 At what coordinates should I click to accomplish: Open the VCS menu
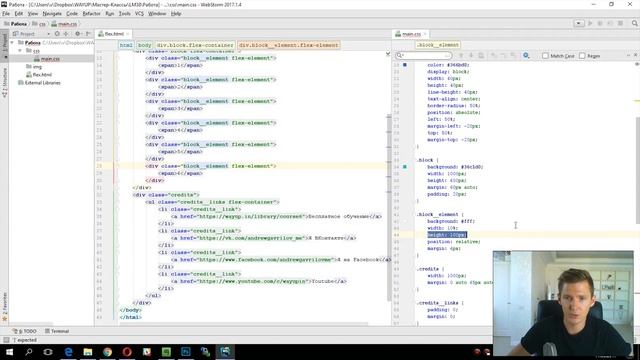139,13
